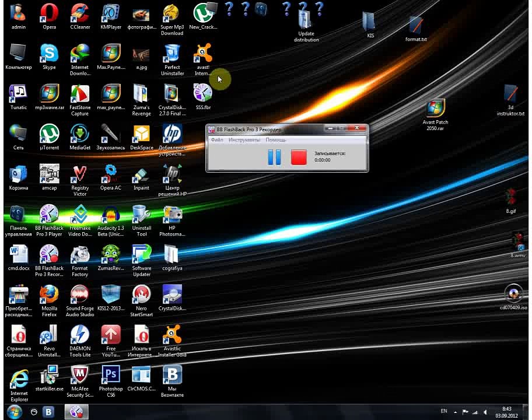Viewport: 532px width, 420px height.
Task: Select the Компьютер desktop icon
Action: point(18,57)
